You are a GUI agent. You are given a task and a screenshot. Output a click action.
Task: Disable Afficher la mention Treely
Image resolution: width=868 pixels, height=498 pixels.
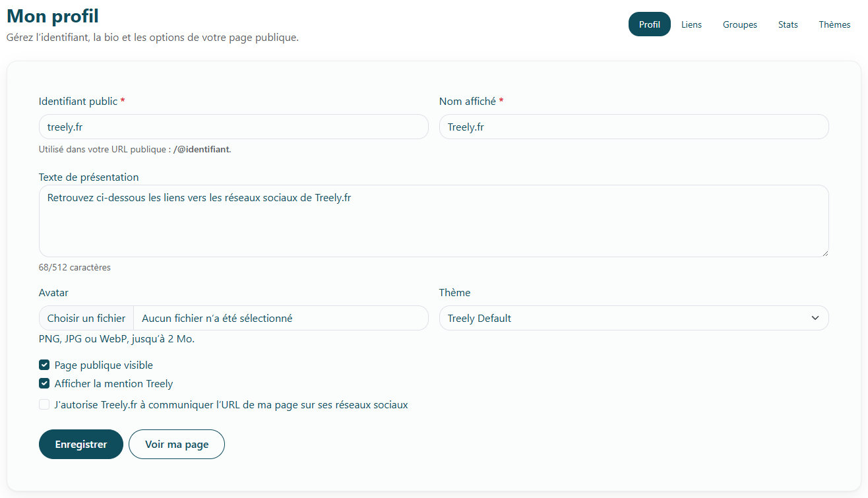[44, 383]
